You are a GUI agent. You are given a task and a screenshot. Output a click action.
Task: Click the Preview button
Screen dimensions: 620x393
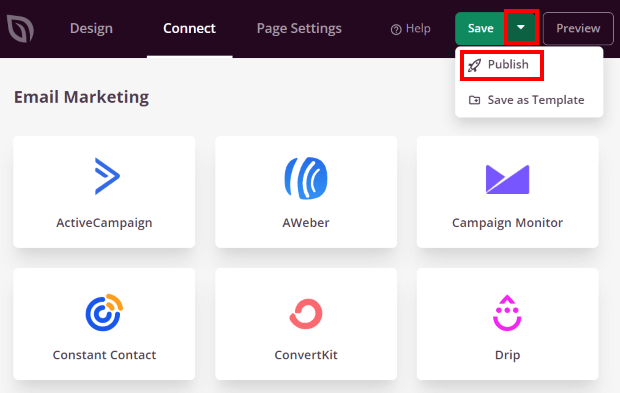pos(578,28)
